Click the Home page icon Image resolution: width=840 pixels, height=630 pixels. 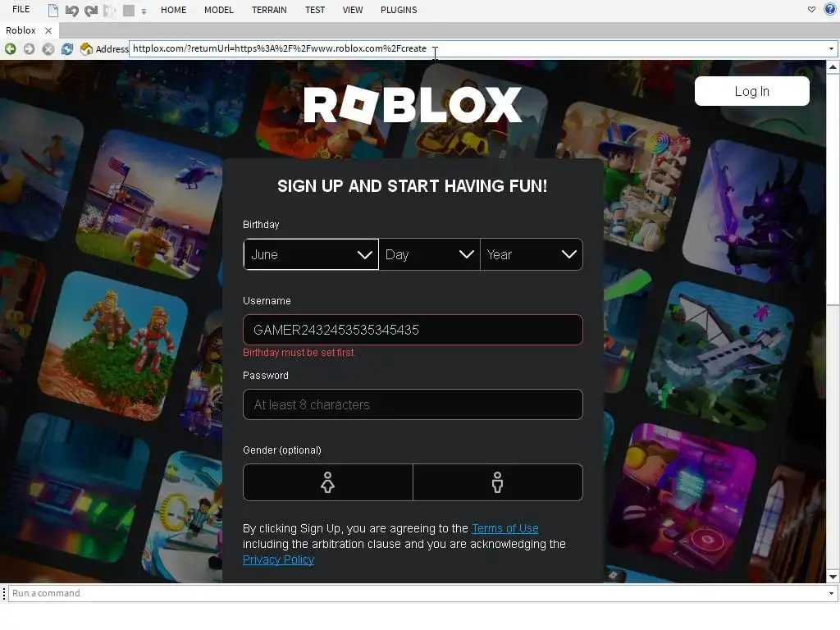(86, 49)
